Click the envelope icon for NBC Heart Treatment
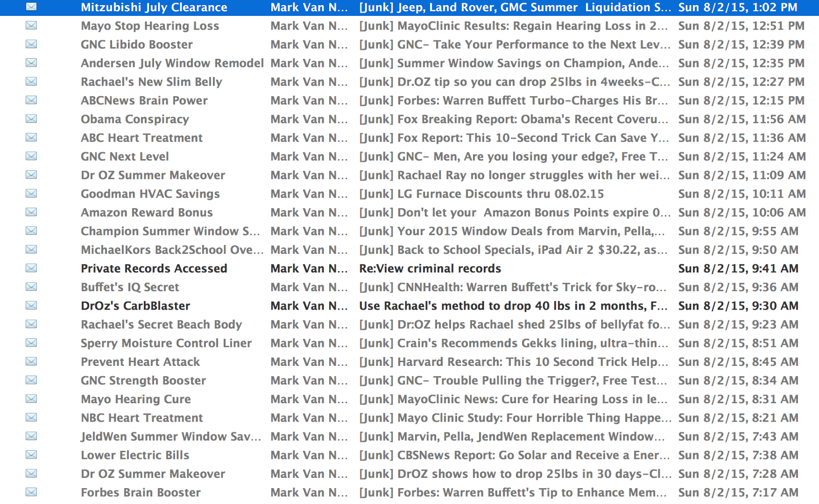 (x=31, y=418)
